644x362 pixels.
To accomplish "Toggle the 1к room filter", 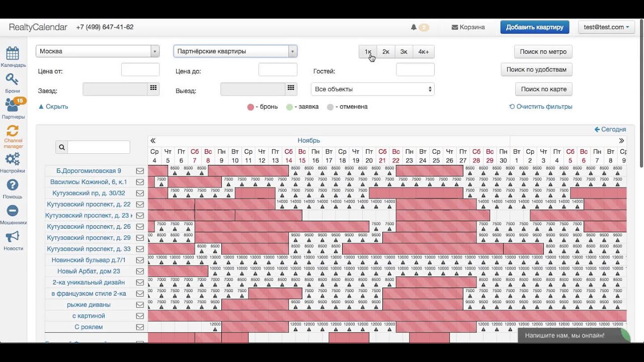I will 368,52.
